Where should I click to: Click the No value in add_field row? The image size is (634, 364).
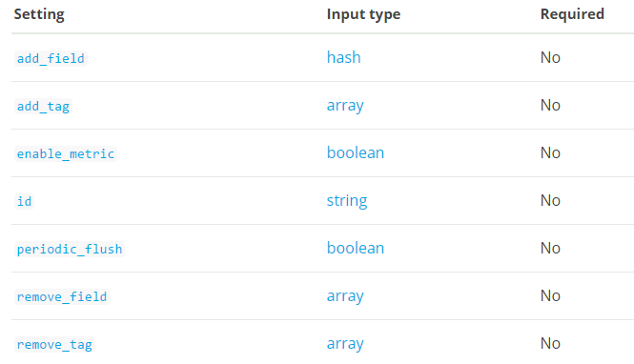pos(550,57)
